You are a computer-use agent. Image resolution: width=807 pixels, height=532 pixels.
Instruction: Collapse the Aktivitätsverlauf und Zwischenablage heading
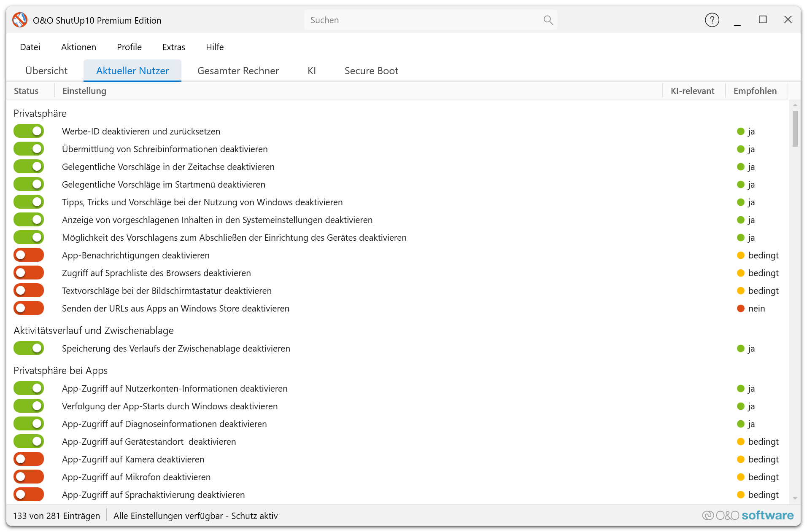coord(94,330)
